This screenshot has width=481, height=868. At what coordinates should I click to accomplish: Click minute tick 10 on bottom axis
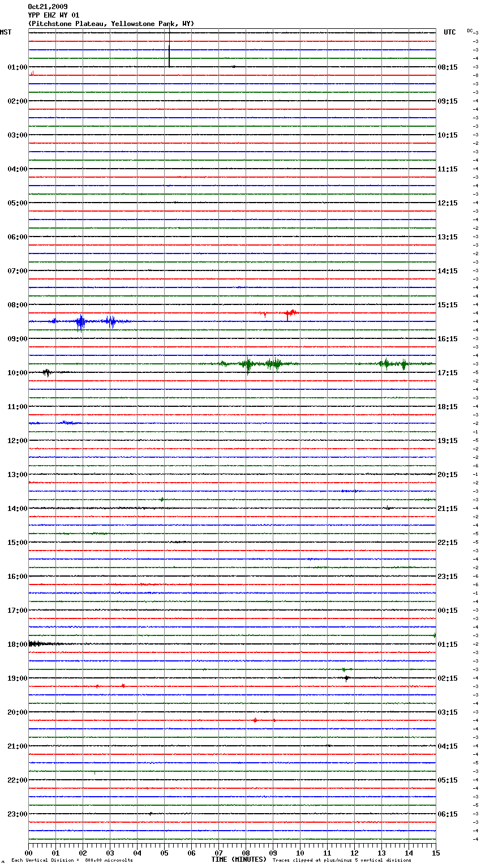(x=300, y=852)
